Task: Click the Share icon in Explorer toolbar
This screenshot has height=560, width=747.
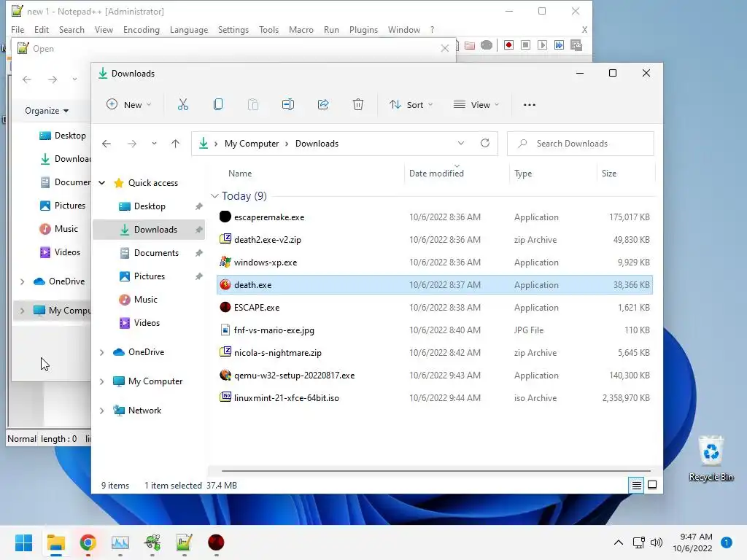Action: point(323,105)
